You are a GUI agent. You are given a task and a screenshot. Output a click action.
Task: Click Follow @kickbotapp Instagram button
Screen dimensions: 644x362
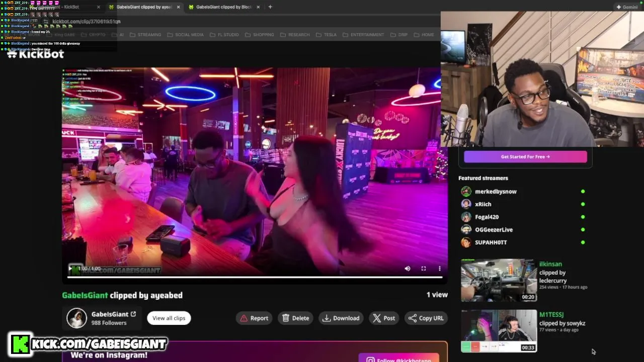coord(400,359)
